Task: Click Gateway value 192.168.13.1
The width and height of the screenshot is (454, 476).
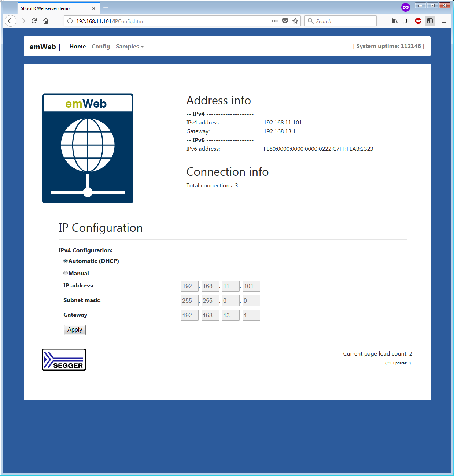Action: [x=280, y=131]
